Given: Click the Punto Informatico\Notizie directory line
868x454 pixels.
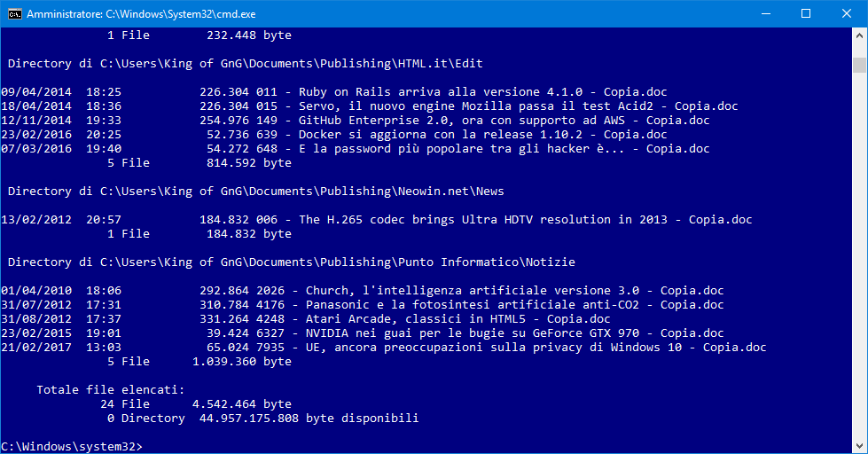Looking at the screenshot, I should [291, 262].
